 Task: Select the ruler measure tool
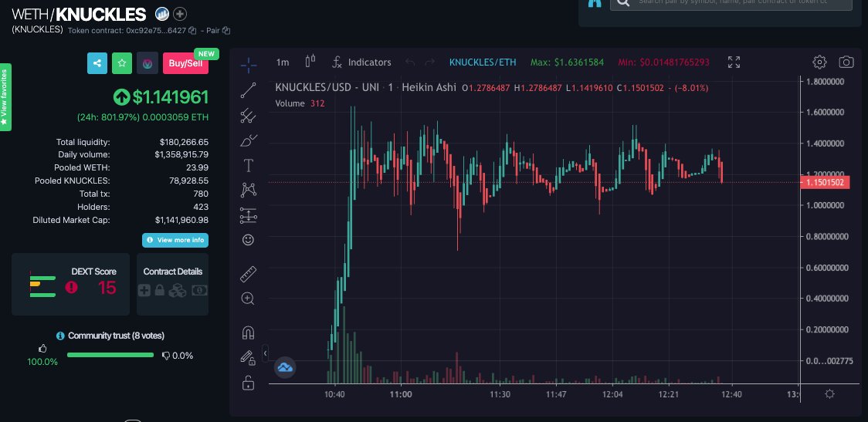point(248,275)
